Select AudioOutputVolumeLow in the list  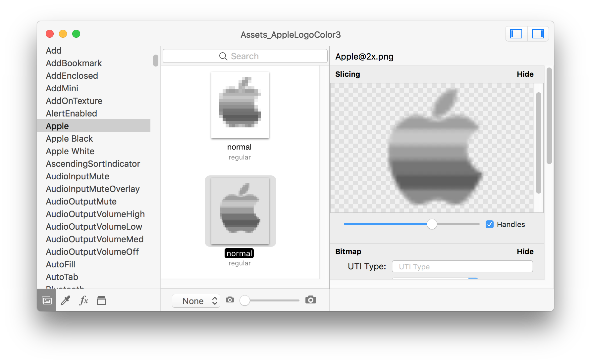click(x=94, y=227)
